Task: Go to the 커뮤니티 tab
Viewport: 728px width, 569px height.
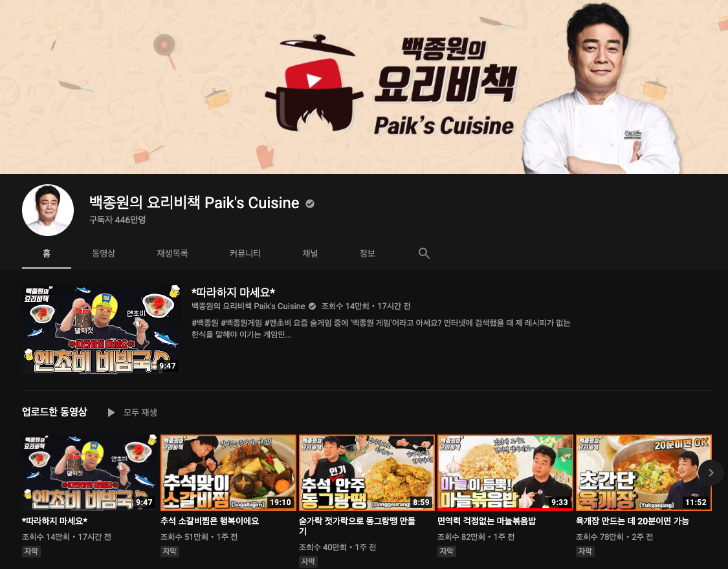Action: point(245,253)
